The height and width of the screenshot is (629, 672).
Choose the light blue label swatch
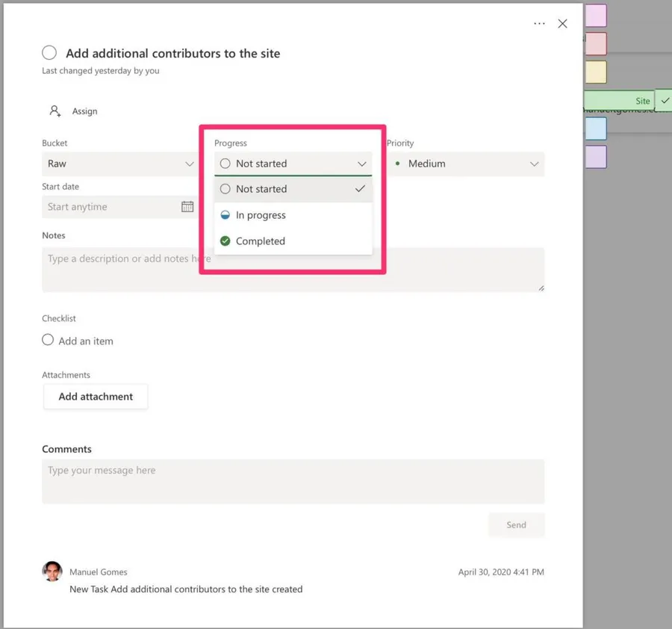click(x=596, y=128)
